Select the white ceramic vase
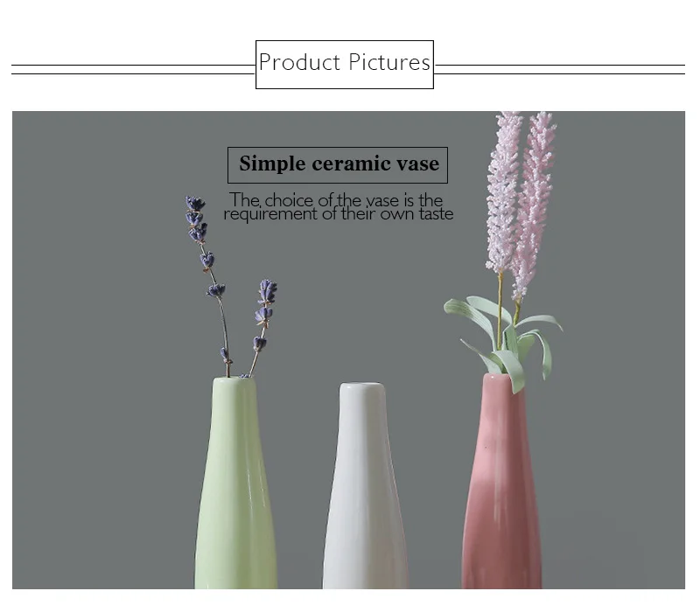This screenshot has height=612, width=700. (x=364, y=485)
